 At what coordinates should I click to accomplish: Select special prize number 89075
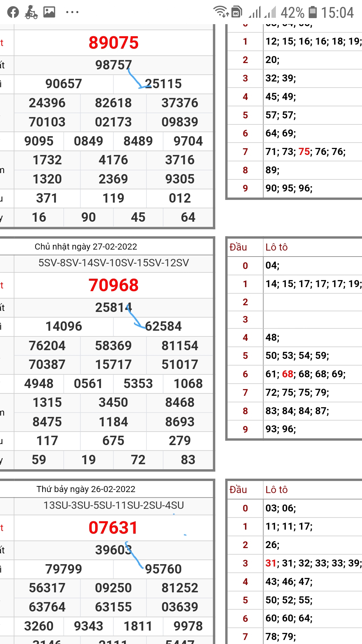tap(114, 43)
